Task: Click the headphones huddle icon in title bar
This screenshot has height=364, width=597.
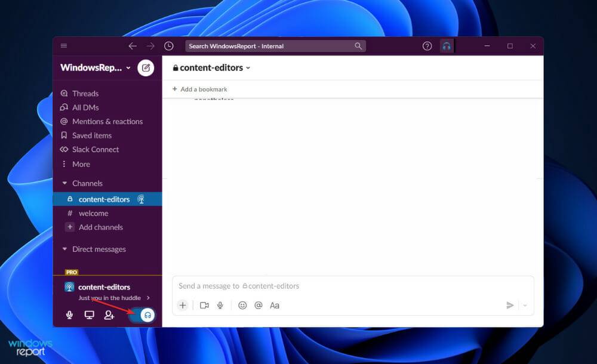Action: [446, 46]
